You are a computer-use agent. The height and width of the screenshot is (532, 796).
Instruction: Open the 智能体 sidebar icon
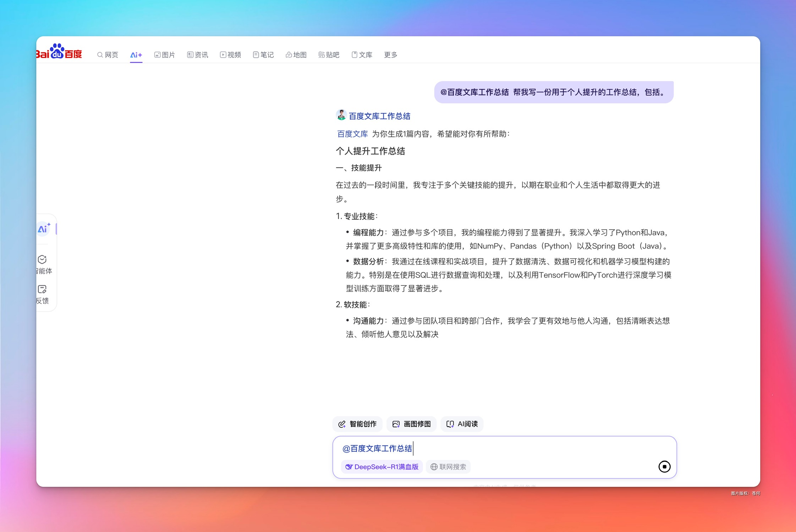click(43, 265)
